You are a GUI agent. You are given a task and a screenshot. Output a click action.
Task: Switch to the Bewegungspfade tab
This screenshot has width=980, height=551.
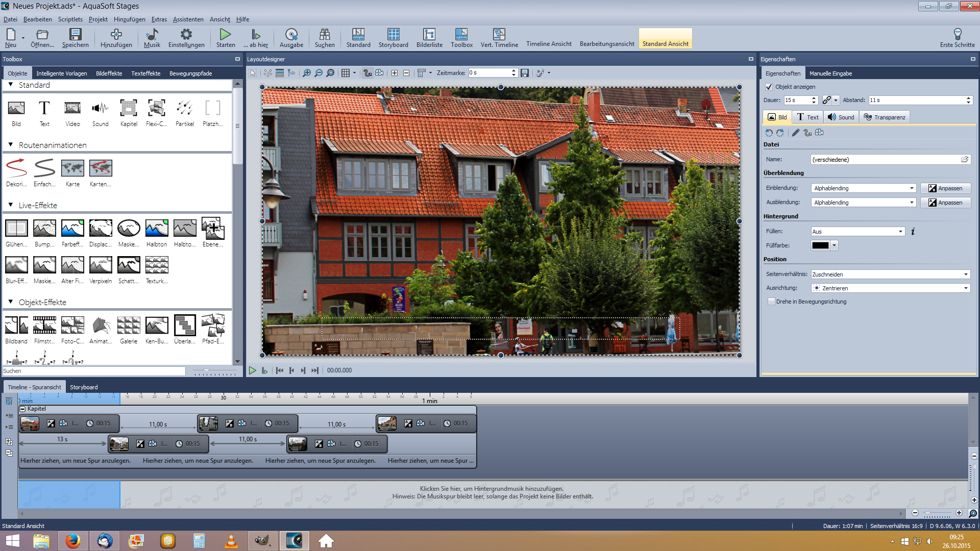(x=190, y=73)
